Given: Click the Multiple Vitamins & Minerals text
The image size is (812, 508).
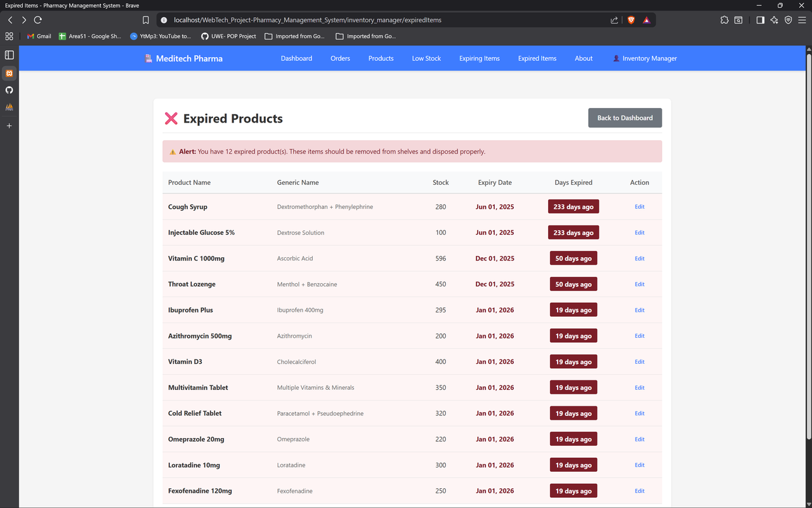Looking at the screenshot, I should 316,387.
